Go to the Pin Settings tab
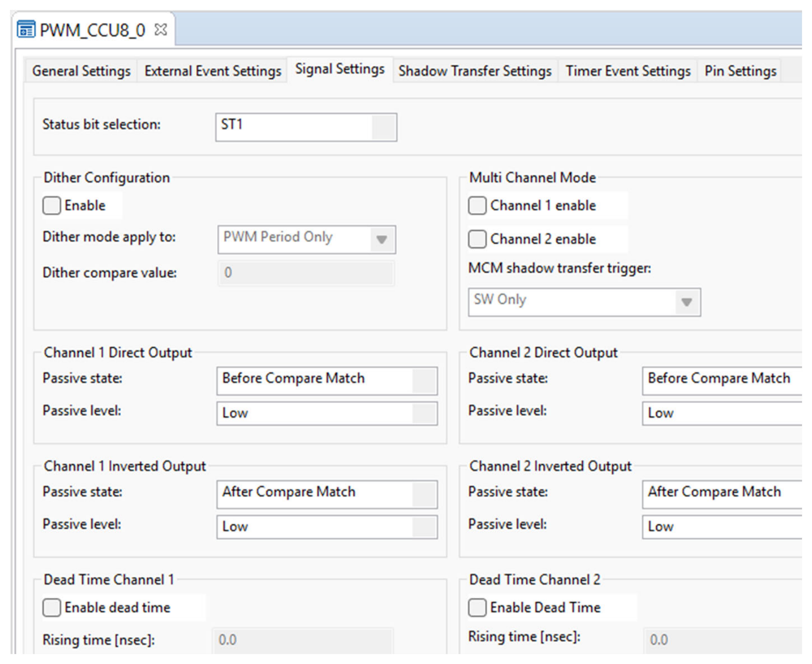The image size is (812, 664). click(740, 71)
